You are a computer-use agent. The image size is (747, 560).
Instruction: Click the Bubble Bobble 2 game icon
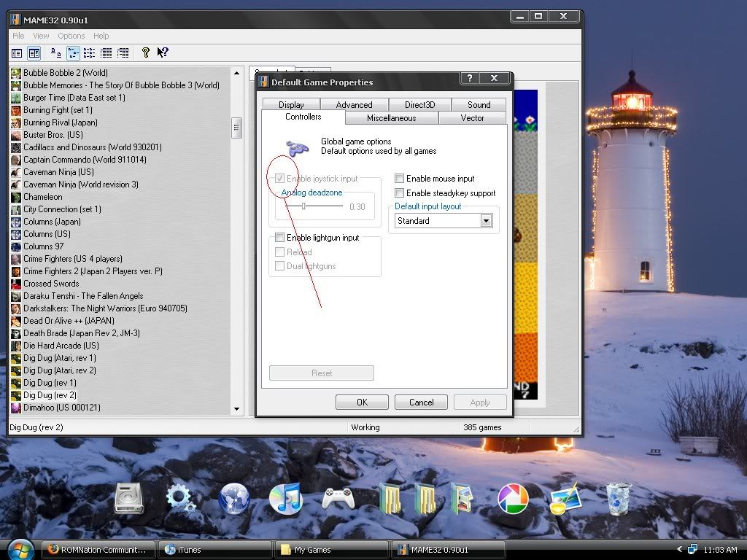pos(16,73)
